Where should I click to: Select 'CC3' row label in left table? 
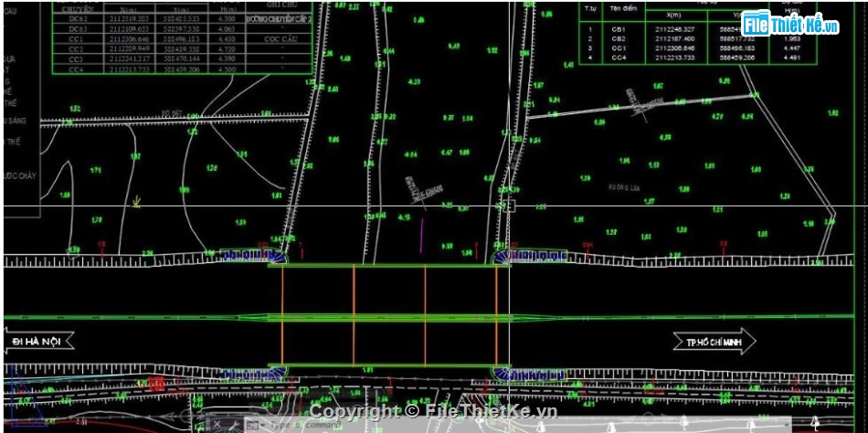point(77,58)
